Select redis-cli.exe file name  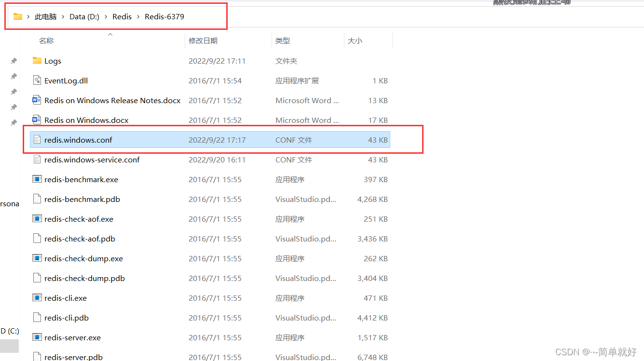[66, 298]
